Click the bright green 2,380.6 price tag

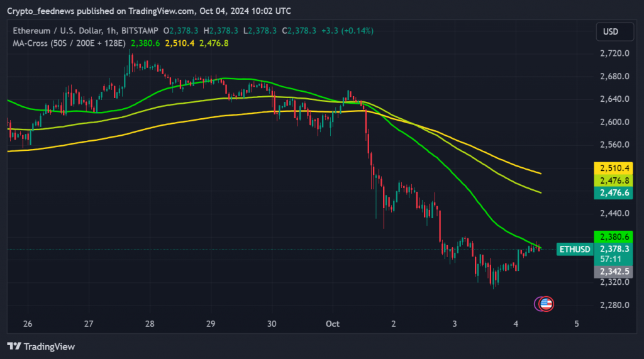613,237
